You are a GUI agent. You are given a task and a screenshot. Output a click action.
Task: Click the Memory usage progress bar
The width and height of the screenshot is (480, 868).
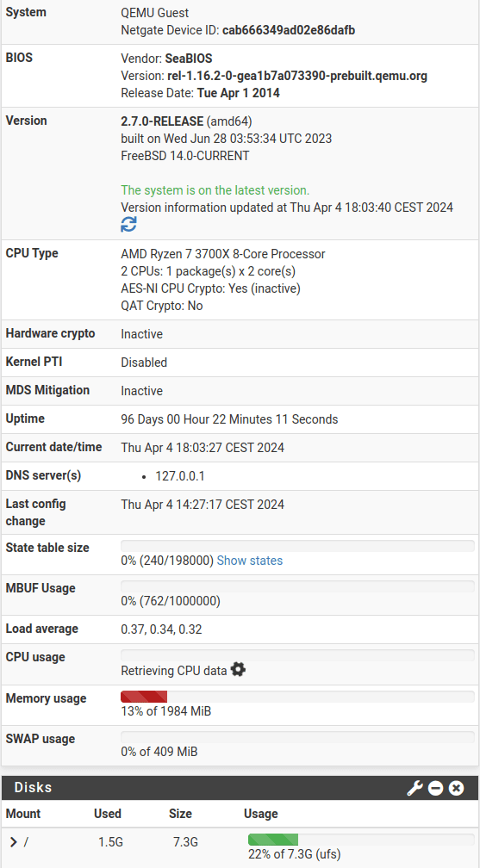point(297,697)
